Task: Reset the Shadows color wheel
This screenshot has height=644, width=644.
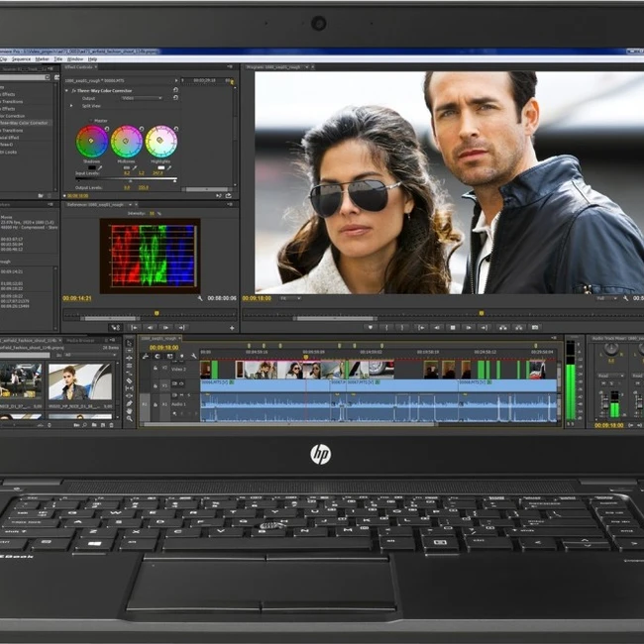Action: tap(107, 129)
